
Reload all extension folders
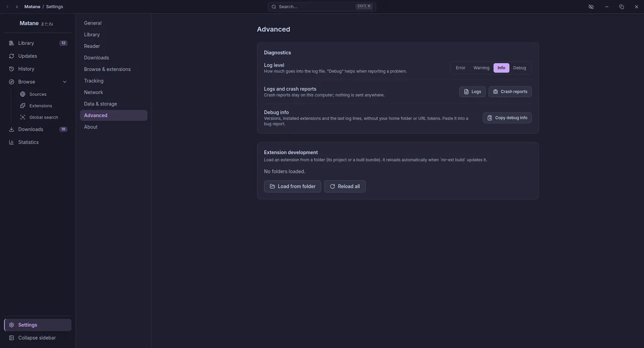[345, 186]
